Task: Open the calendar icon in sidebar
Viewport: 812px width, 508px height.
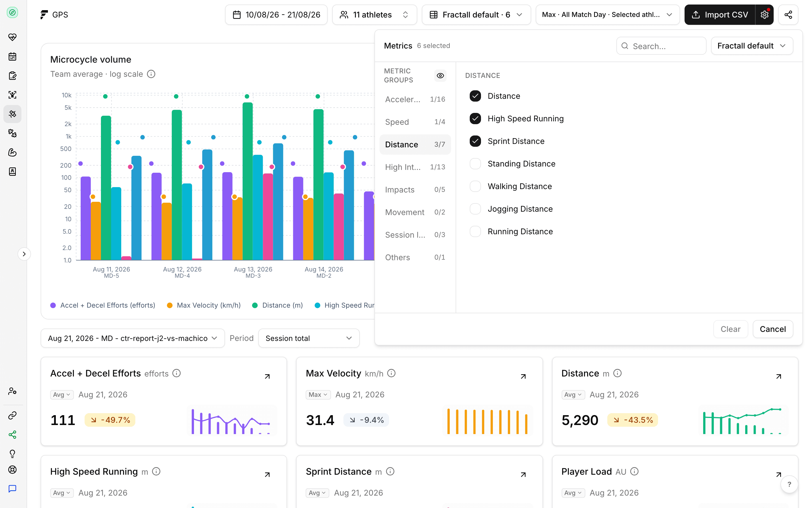Action: (12, 56)
